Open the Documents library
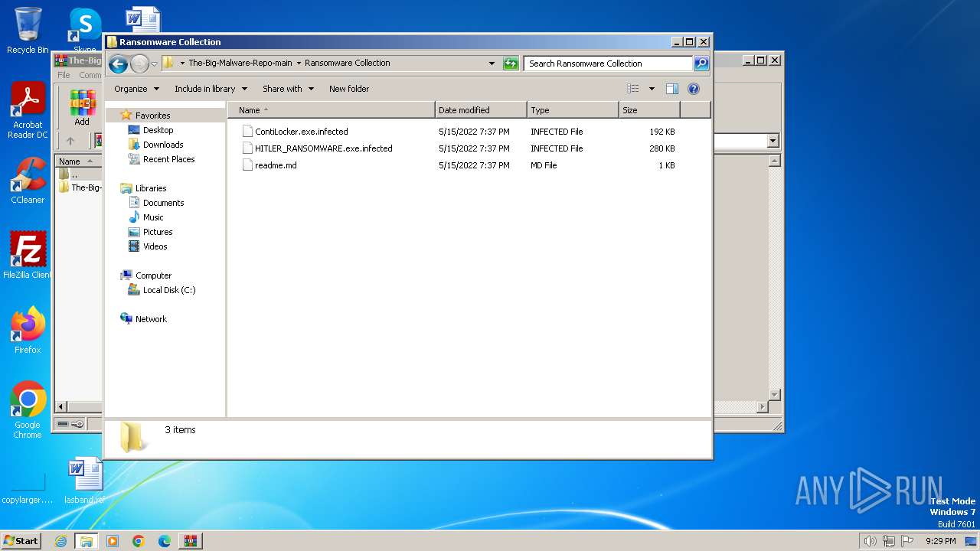Screen dimensions: 980x551 [x=163, y=203]
